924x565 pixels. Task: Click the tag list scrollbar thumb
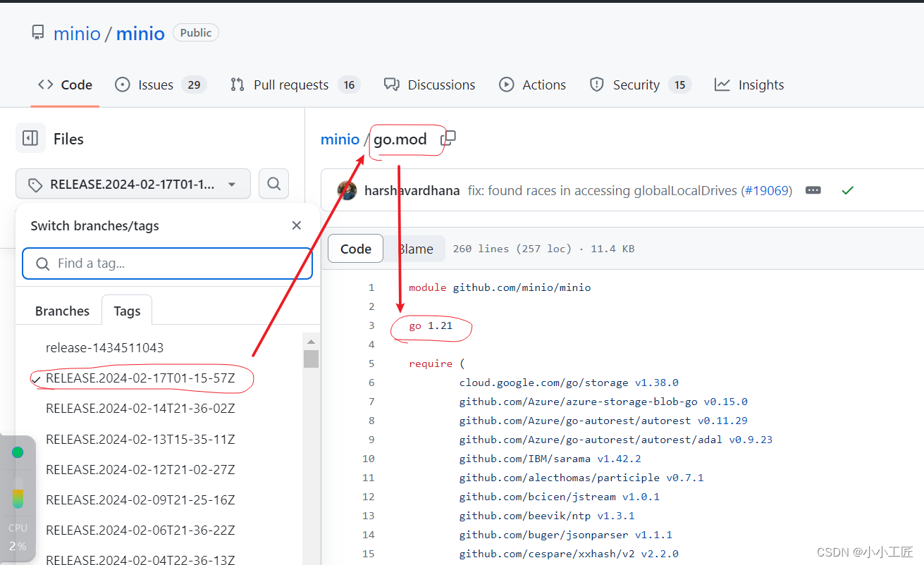coord(311,359)
